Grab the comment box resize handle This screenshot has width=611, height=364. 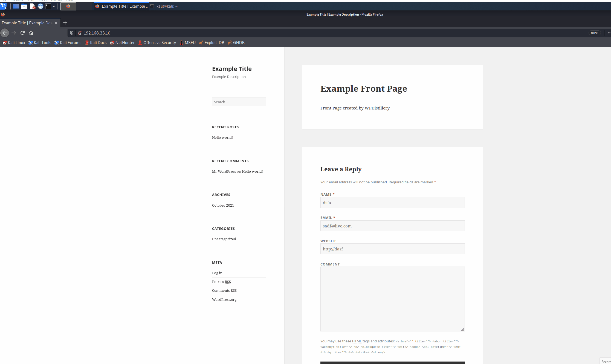point(463,329)
